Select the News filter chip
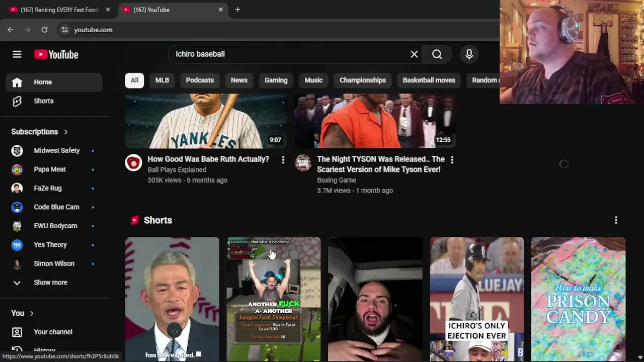Image resolution: width=644 pixels, height=362 pixels. click(239, 80)
